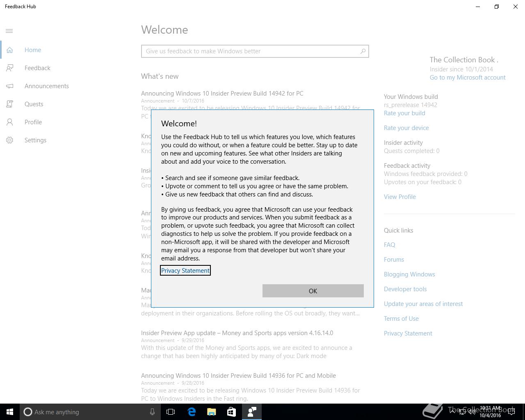
Task: Open the Profile person icon
Action: (x=9, y=122)
